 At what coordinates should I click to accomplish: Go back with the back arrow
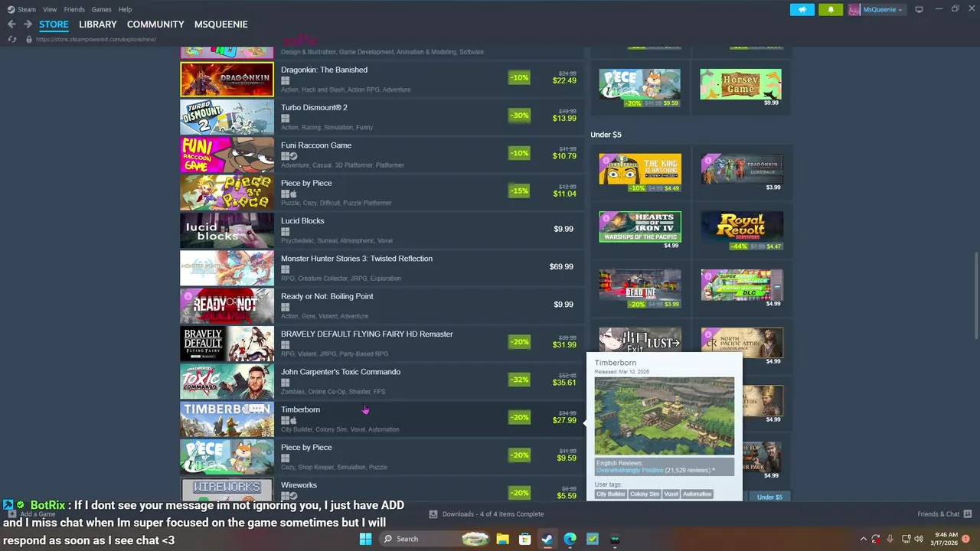tap(11, 24)
